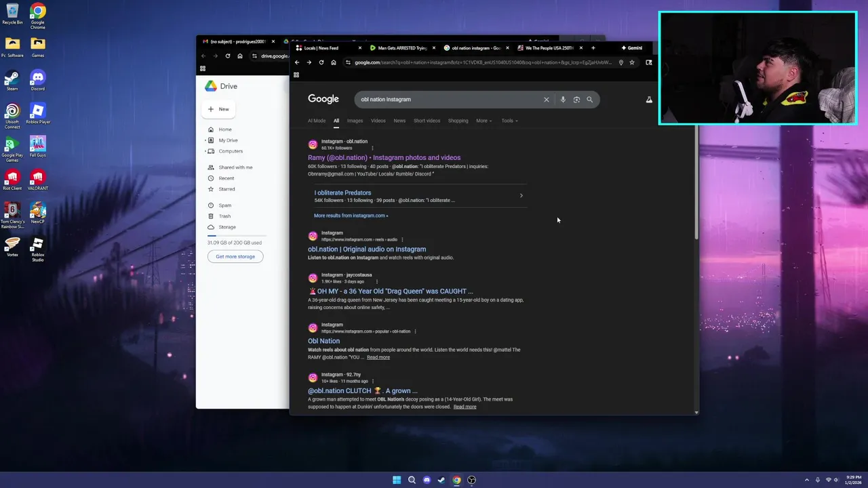The width and height of the screenshot is (868, 488).
Task: Open 'obl.nation | Original audio on Instagram'
Action: [x=367, y=249]
